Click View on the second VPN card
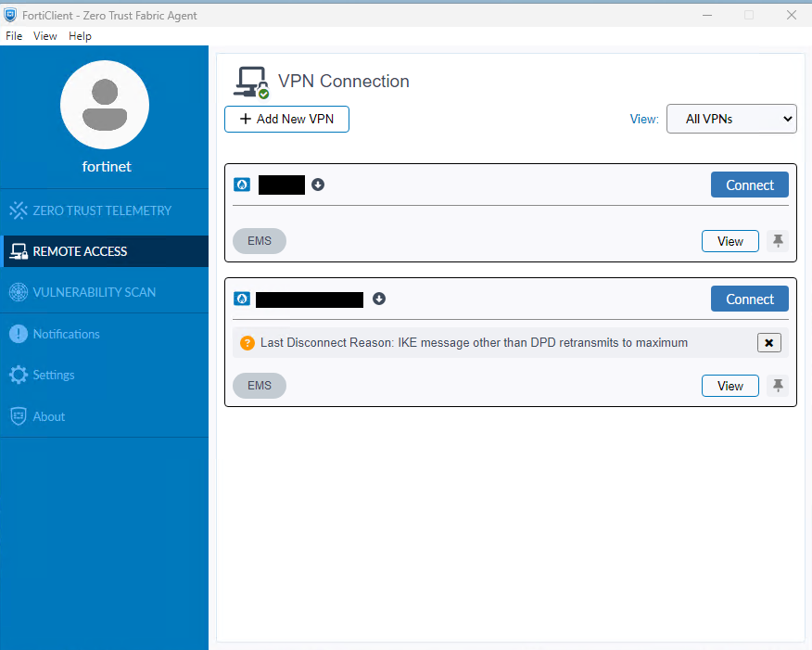This screenshot has width=812, height=650. (x=730, y=386)
